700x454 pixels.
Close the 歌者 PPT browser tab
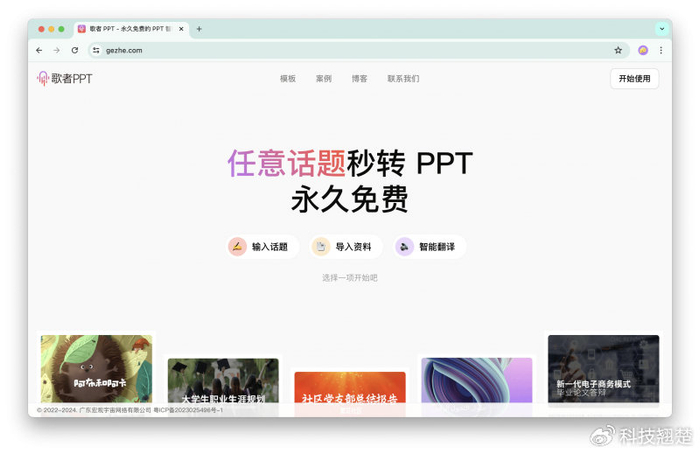click(x=181, y=29)
